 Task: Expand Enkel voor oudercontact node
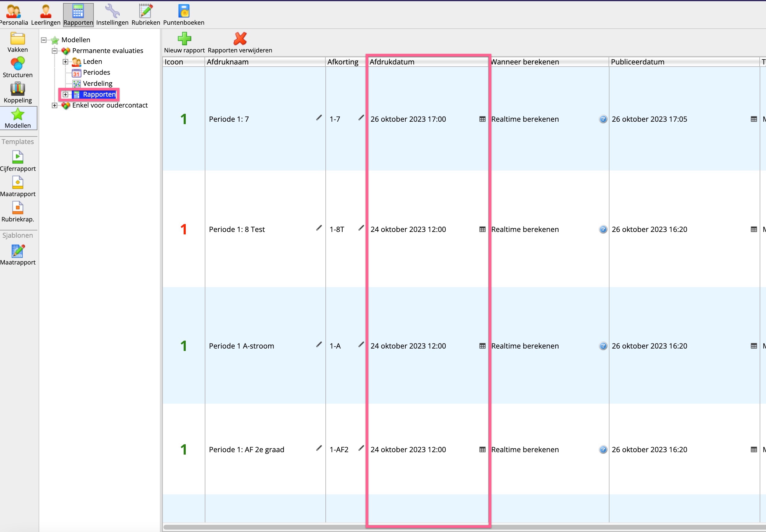pyautogui.click(x=55, y=106)
